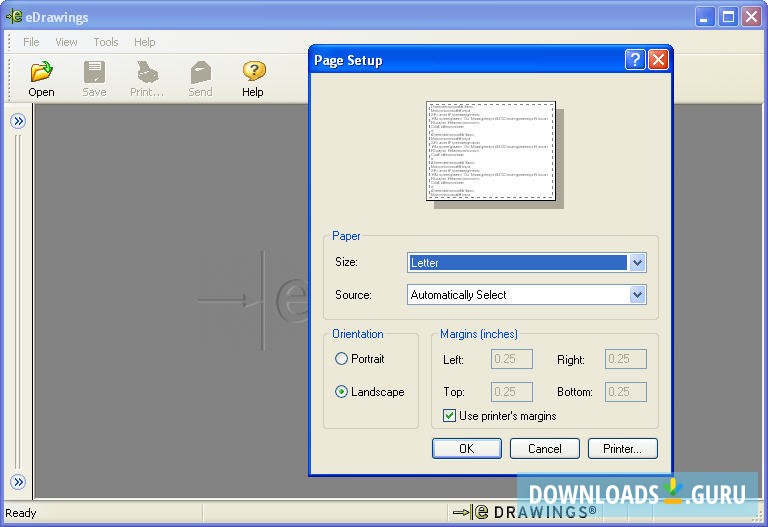Open Help from the toolbar question mark icon
Image resolution: width=768 pixels, height=527 pixels.
coord(253,78)
